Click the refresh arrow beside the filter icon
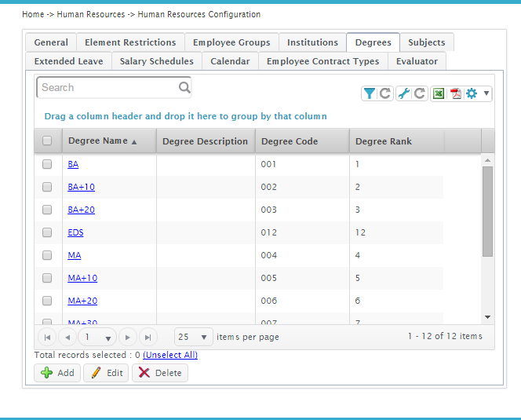Viewport: 521px width, 420px height. click(385, 93)
